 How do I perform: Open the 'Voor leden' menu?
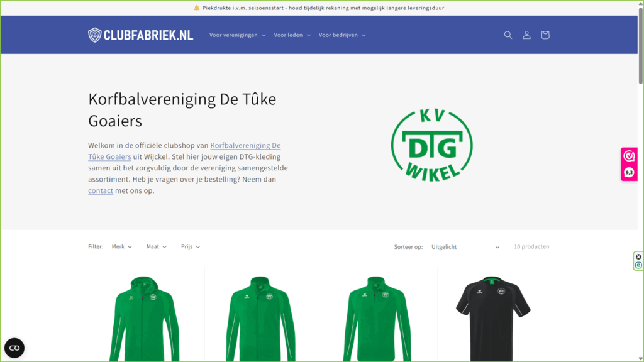click(x=292, y=35)
